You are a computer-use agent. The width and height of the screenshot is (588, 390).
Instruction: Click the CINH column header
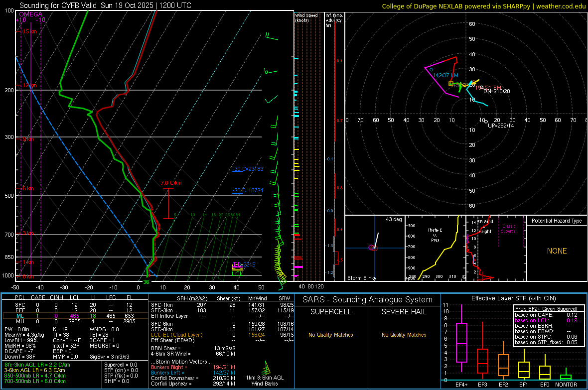57,297
